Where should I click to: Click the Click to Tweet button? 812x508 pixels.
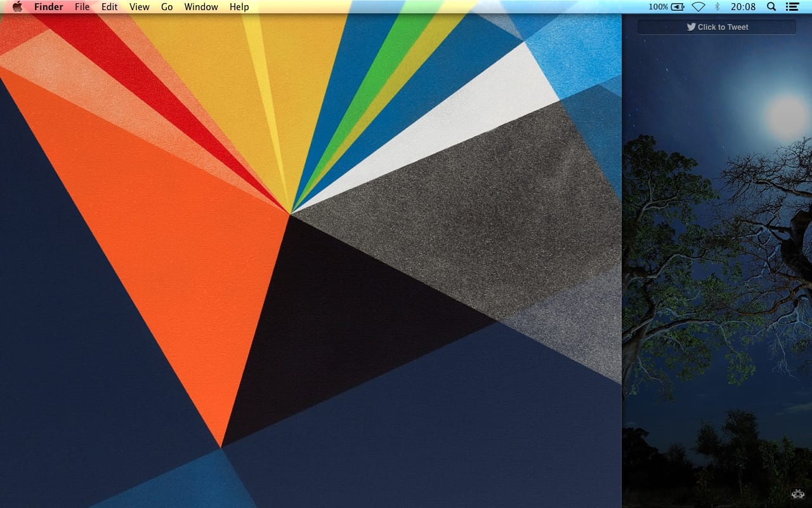(717, 27)
